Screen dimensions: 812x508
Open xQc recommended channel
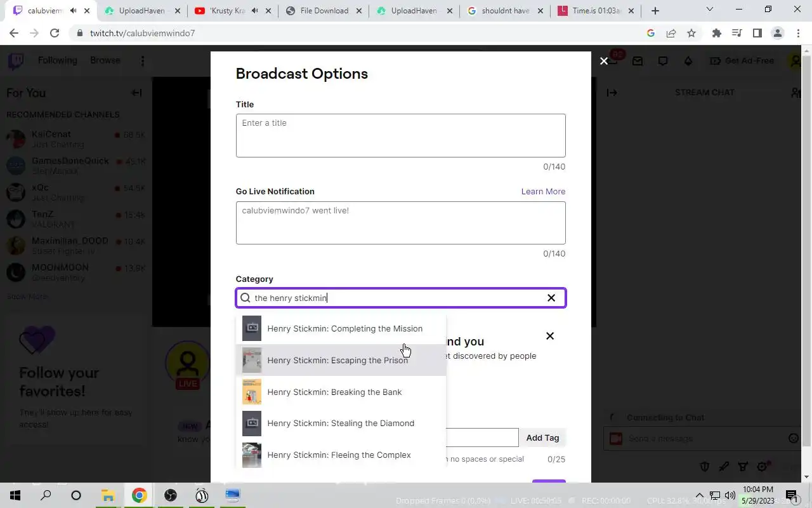click(x=76, y=192)
